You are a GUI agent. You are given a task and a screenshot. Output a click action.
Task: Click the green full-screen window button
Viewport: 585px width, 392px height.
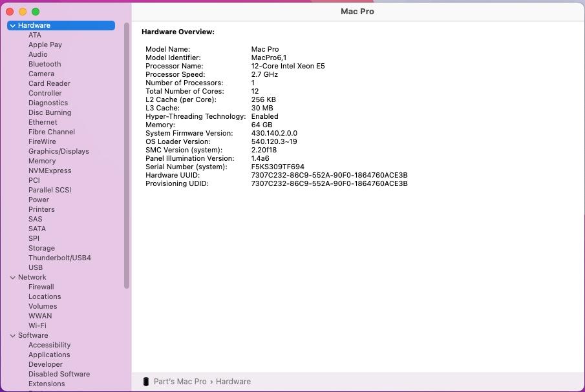tap(36, 12)
